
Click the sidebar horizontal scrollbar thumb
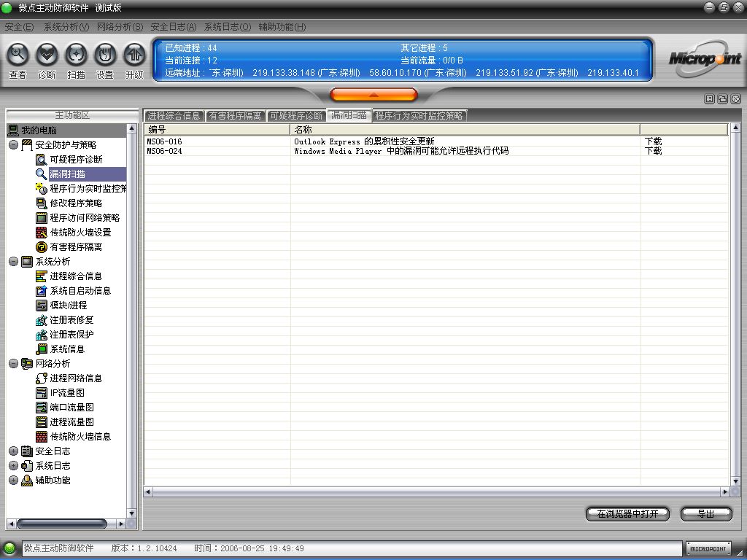coord(62,524)
